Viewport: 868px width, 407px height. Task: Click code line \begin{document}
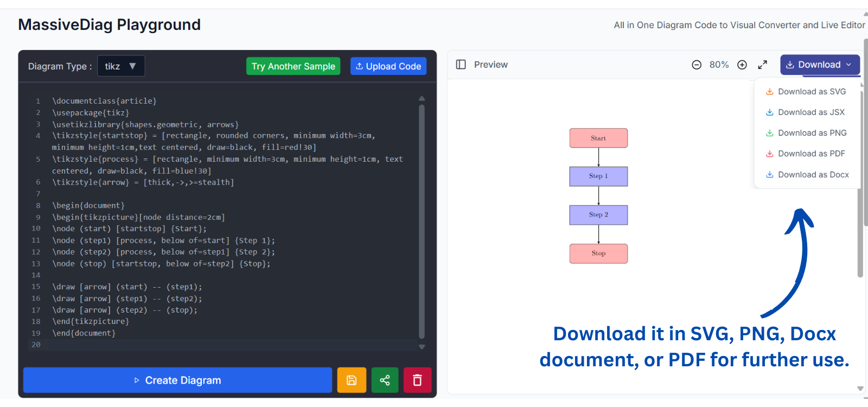[88, 206]
